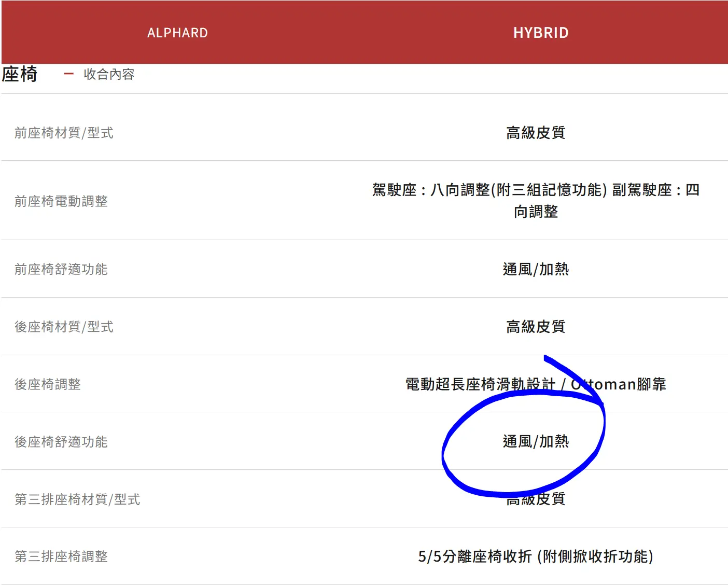Select the ALPHARD header tab

(x=178, y=33)
